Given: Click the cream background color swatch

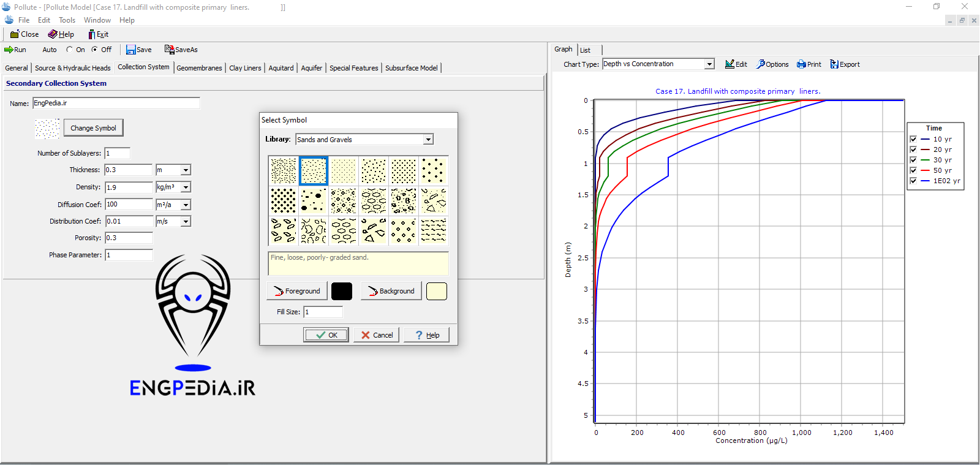Looking at the screenshot, I should [437, 291].
